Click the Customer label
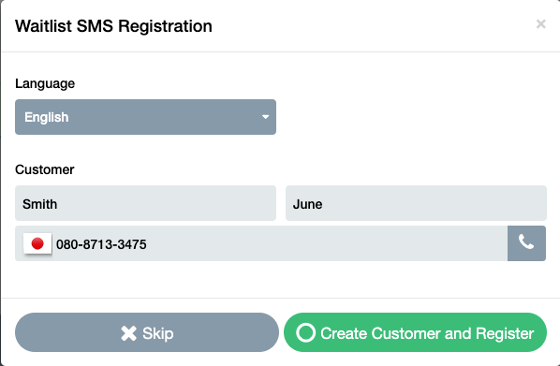 tap(45, 170)
